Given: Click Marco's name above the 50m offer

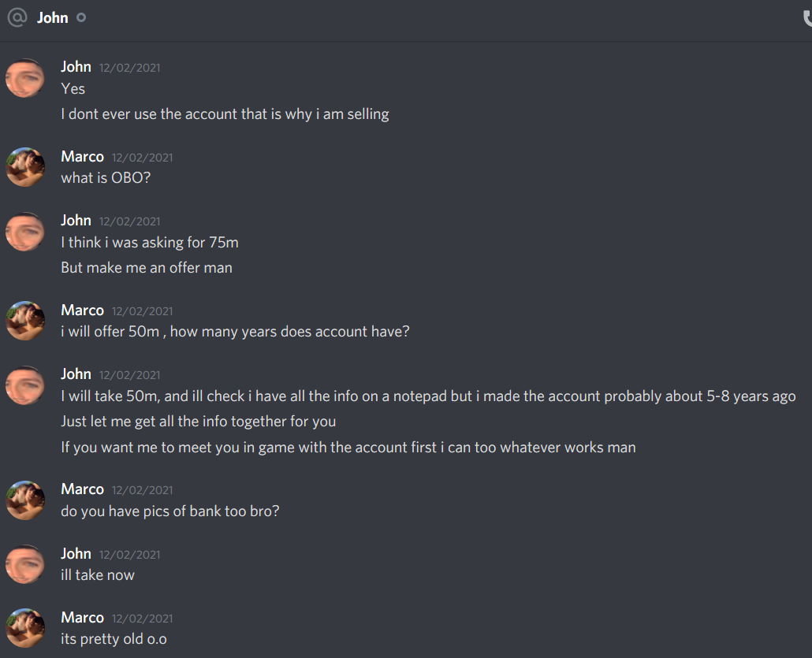Looking at the screenshot, I should pos(82,310).
